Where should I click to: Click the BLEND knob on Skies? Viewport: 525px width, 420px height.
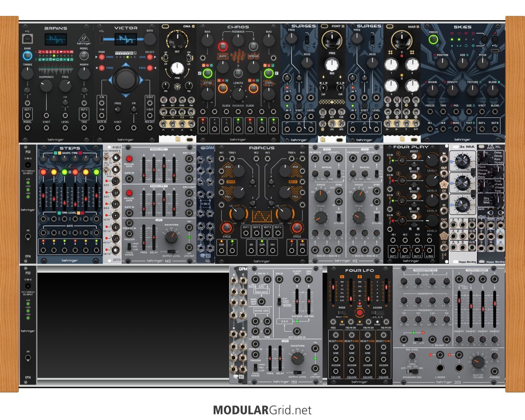tap(493, 90)
